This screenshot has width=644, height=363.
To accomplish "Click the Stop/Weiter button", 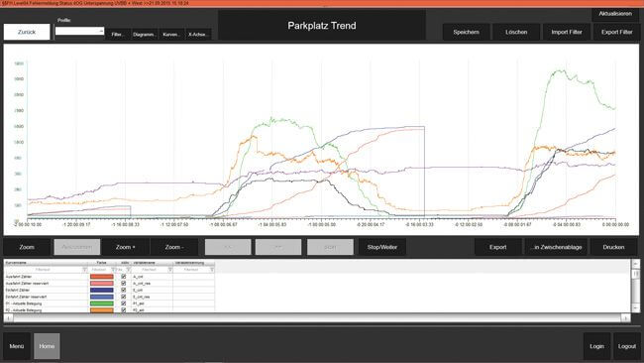I will (x=382, y=247).
